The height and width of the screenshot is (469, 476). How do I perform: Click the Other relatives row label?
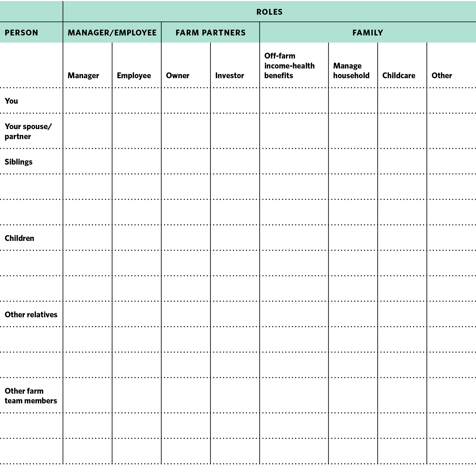click(31, 315)
